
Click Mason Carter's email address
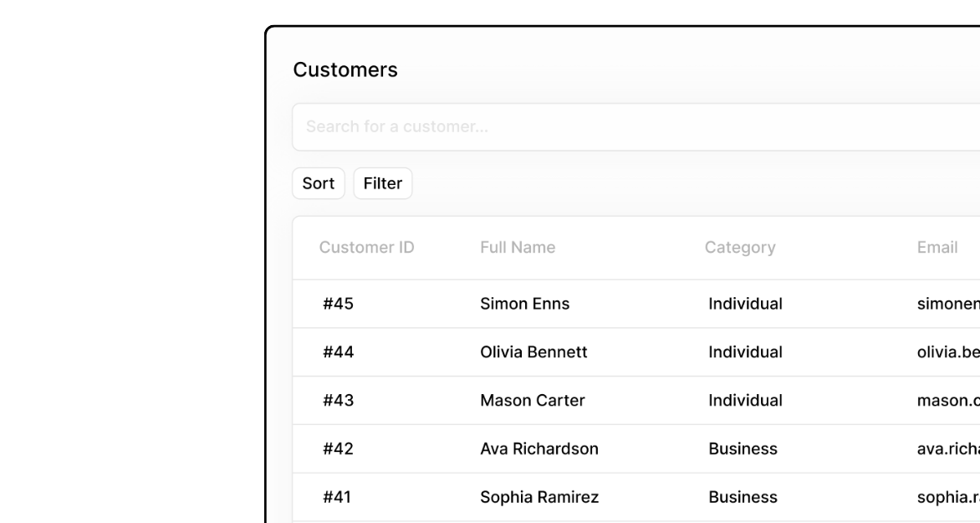[x=948, y=400]
